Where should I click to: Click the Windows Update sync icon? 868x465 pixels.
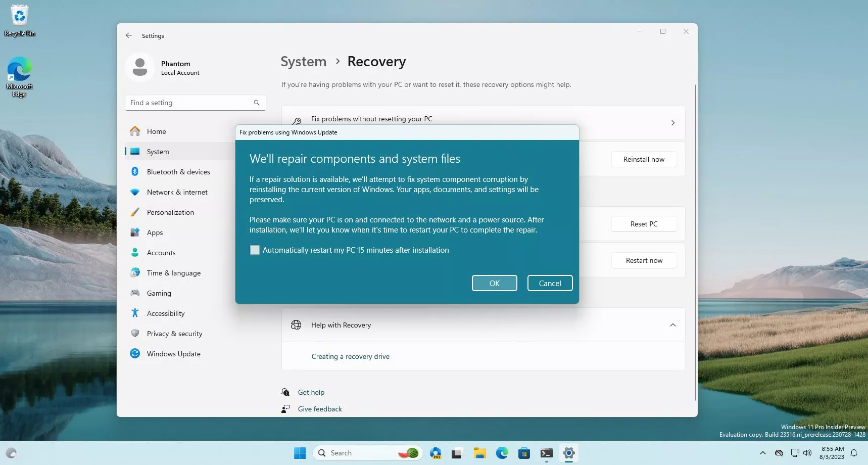135,354
